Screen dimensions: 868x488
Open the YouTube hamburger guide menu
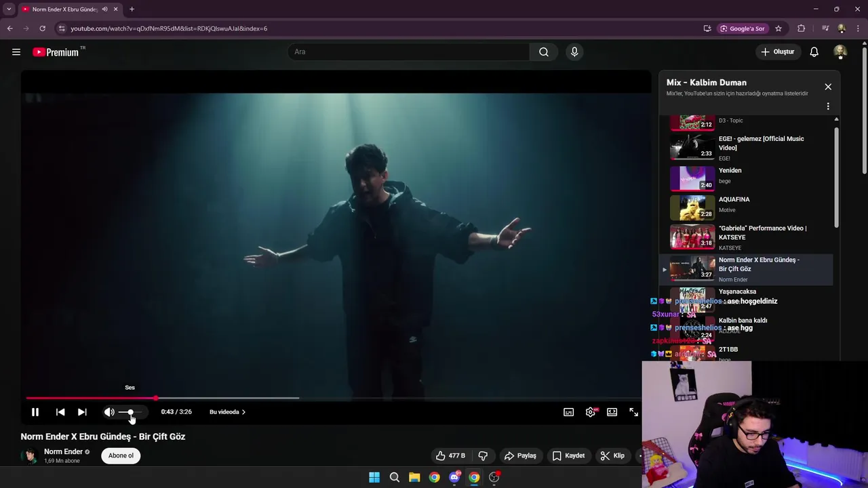coord(16,52)
